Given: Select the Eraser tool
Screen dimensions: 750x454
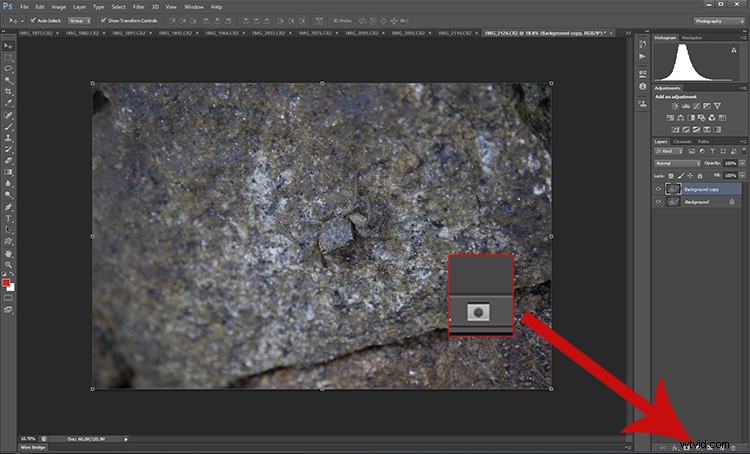Looking at the screenshot, I should pyautogui.click(x=8, y=161).
